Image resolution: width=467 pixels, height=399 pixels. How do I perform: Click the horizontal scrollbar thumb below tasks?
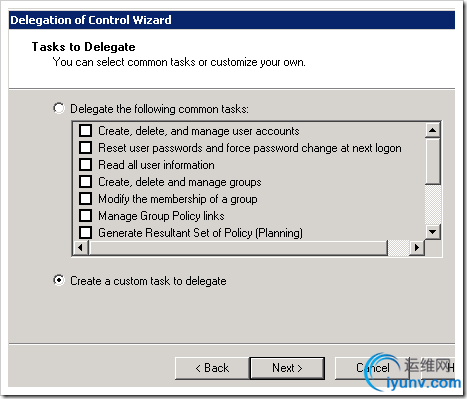tap(238, 248)
